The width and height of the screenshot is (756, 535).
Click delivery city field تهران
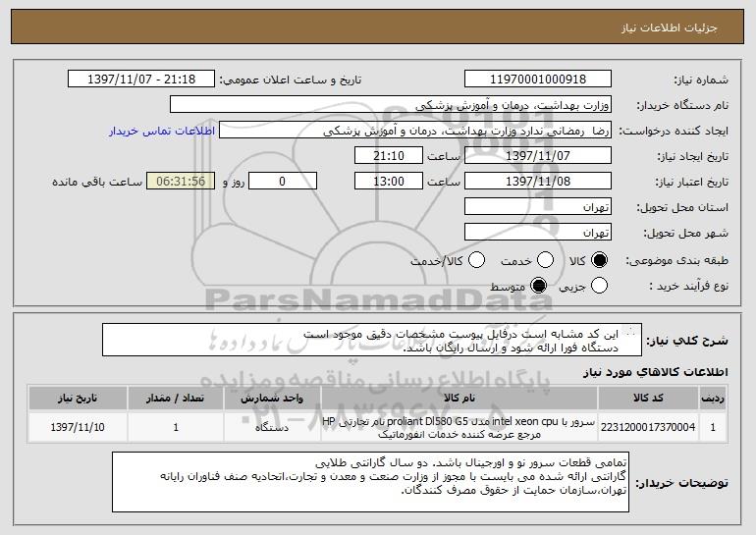(538, 233)
